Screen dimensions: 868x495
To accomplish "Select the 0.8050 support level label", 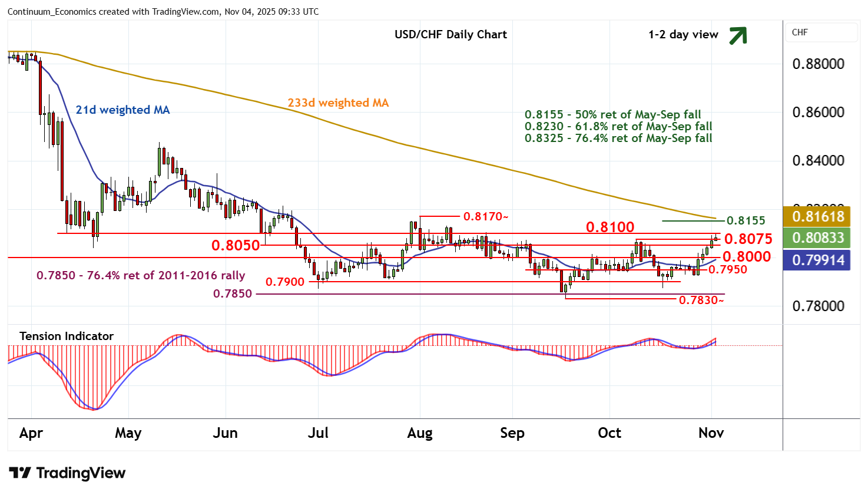I will point(236,245).
